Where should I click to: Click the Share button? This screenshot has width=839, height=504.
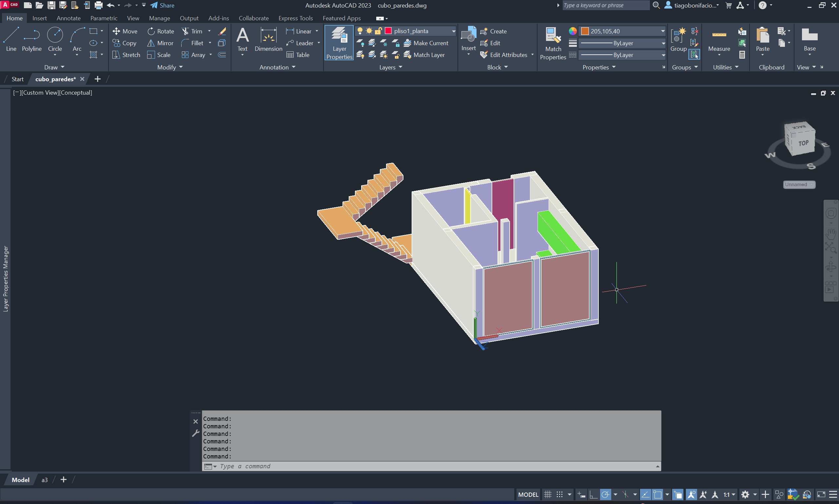163,6
